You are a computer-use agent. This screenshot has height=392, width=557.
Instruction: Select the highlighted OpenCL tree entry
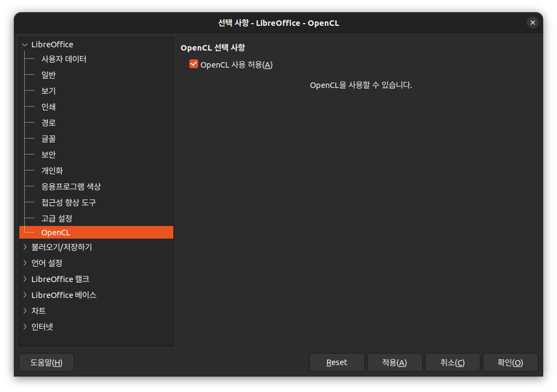96,233
